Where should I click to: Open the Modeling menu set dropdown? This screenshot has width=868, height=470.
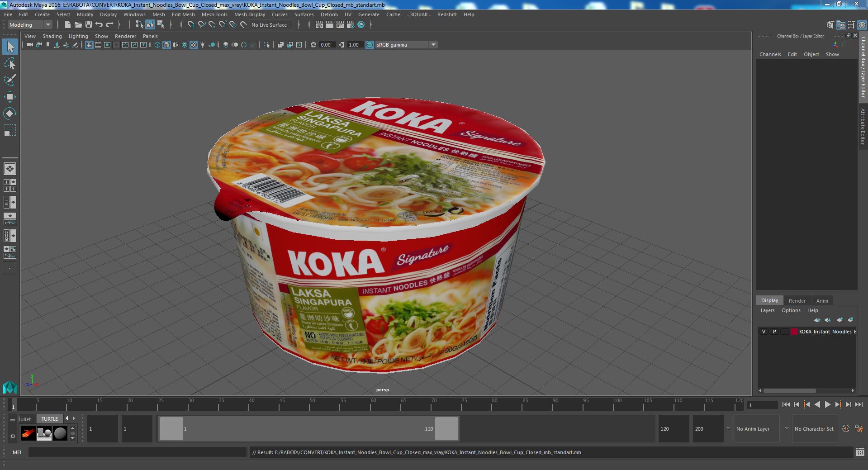(30, 25)
